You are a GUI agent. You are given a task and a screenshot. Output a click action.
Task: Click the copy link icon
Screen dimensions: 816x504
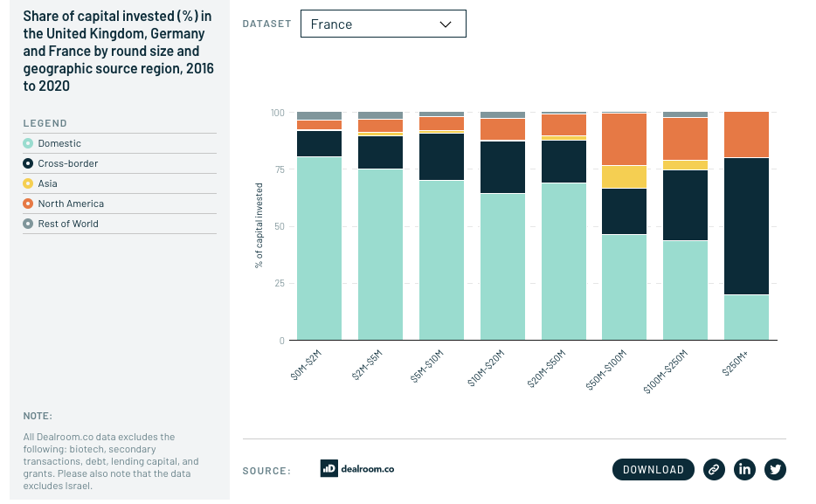tap(714, 469)
